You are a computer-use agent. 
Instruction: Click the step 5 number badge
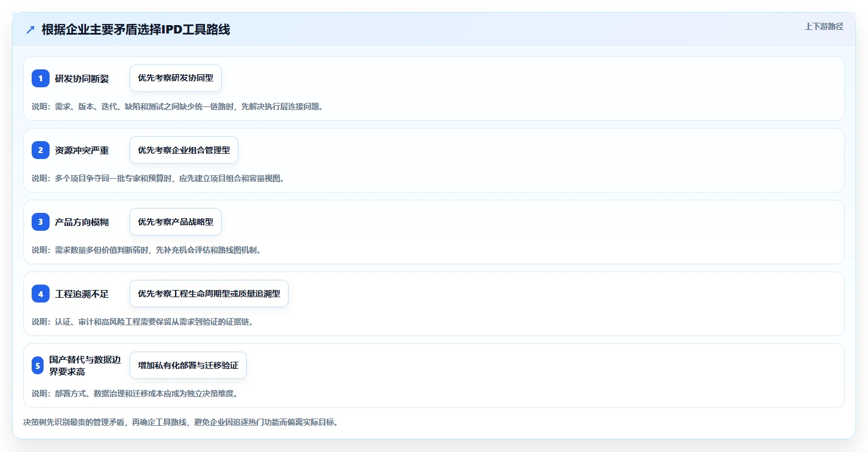pyautogui.click(x=38, y=365)
